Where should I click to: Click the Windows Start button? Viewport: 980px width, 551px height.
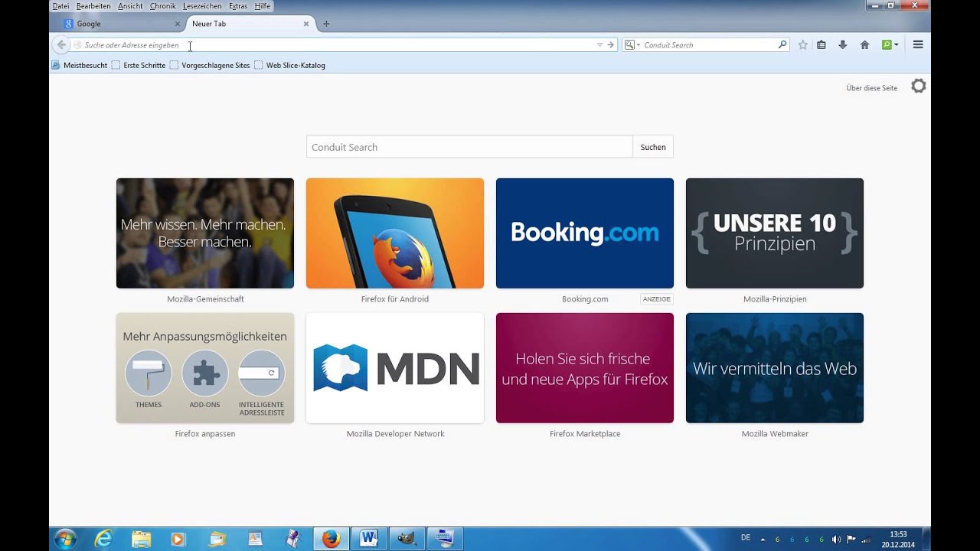pyautogui.click(x=65, y=539)
